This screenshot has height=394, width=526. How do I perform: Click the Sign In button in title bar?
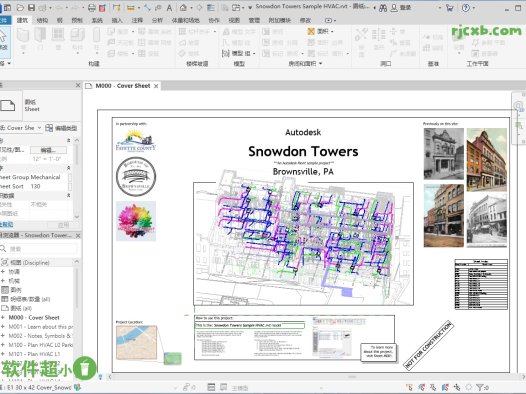point(401,8)
